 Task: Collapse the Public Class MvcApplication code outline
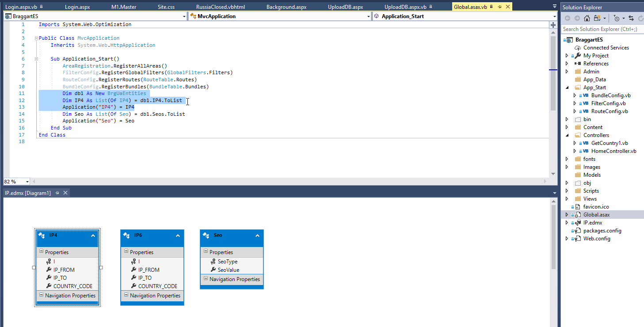[x=36, y=38]
